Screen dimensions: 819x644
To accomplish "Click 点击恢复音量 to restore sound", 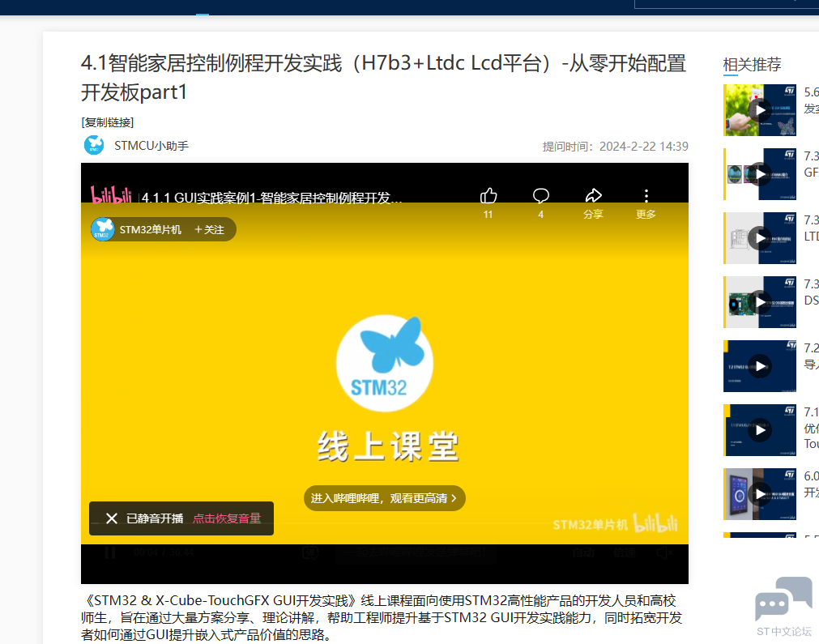I will point(227,518).
